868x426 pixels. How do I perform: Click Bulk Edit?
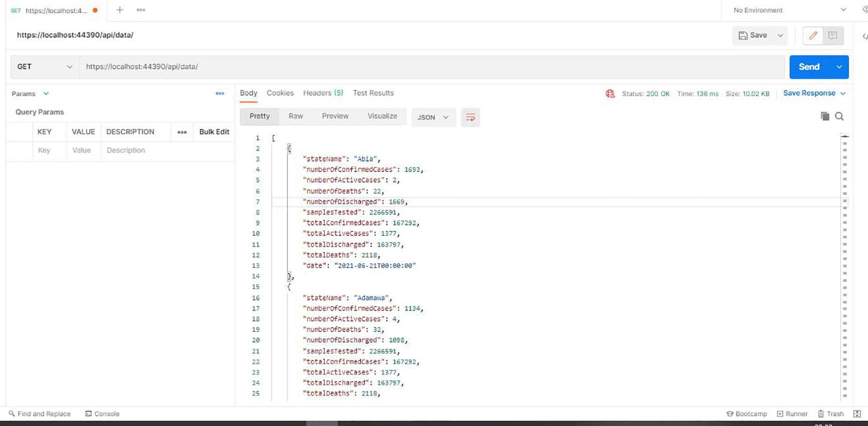(214, 132)
